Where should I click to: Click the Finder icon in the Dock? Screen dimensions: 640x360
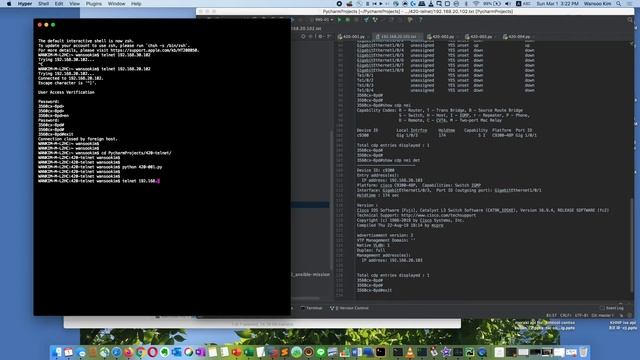pyautogui.click(x=57, y=352)
